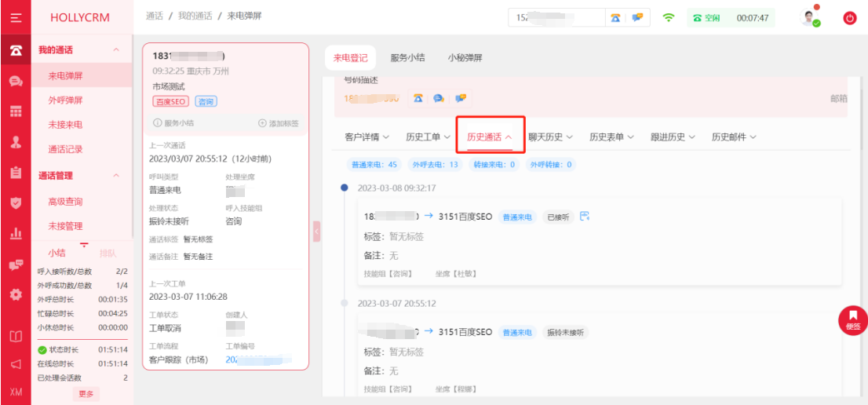Click the dial phone icon beside top number box
The height and width of the screenshot is (405, 868).
pos(615,18)
